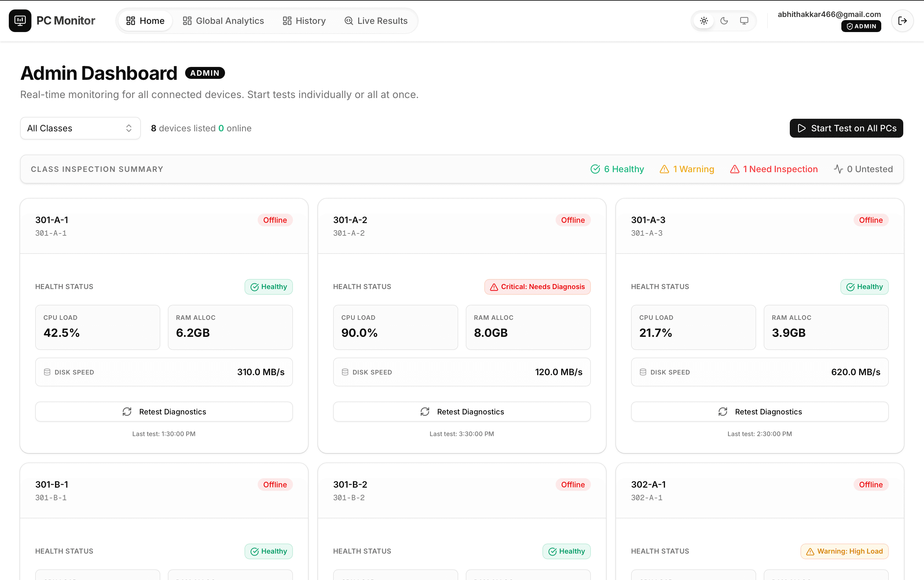Switch to light theme sun icon

pyautogui.click(x=704, y=21)
